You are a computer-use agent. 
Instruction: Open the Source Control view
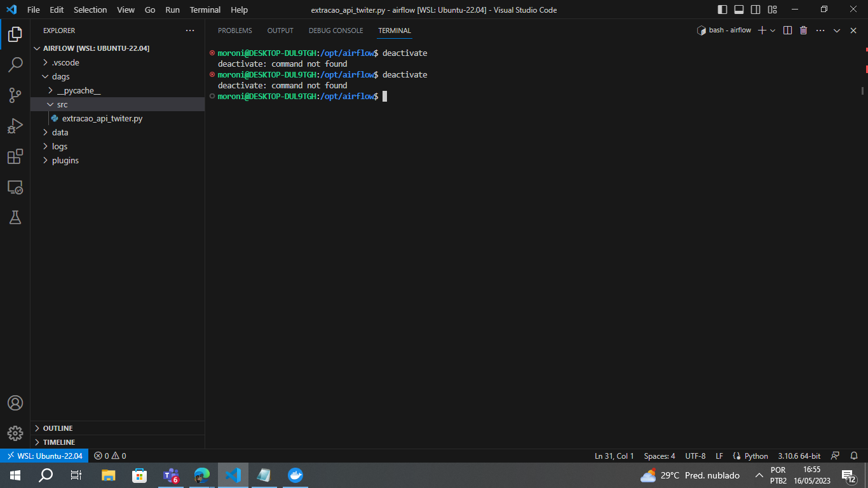coord(15,95)
